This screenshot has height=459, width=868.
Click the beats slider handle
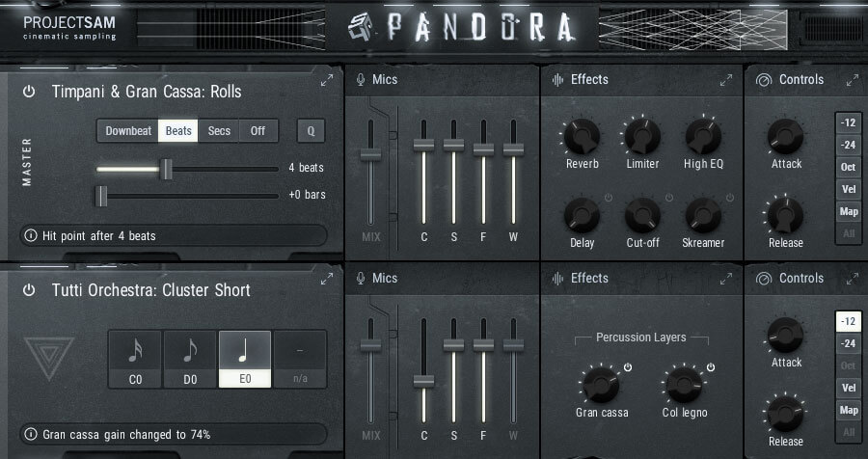(166, 169)
